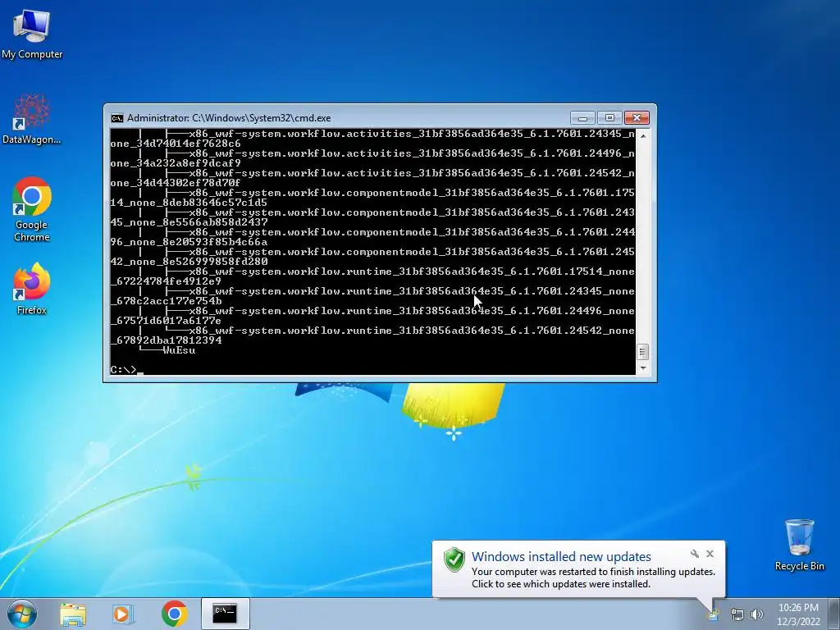Click the console scrollbar up arrow
This screenshot has height=630, width=840.
point(643,136)
